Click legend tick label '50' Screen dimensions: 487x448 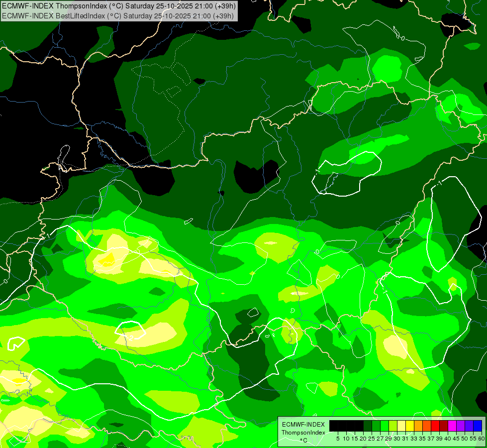[465, 439]
